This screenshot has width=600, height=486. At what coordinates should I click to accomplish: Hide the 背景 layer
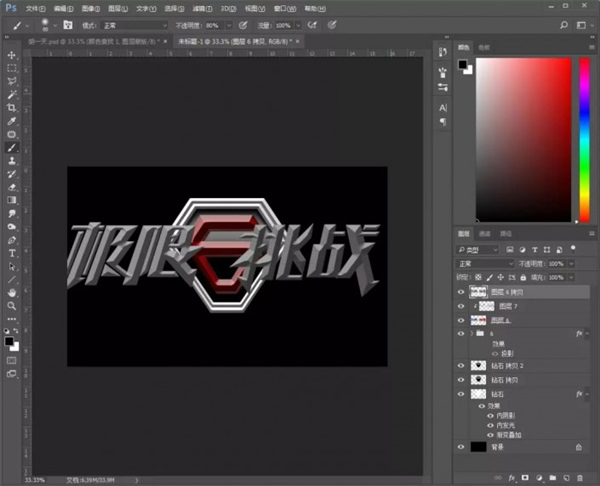click(x=461, y=447)
